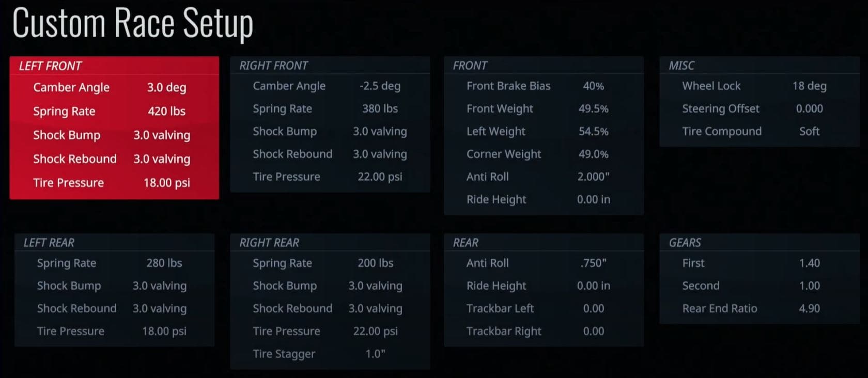Select Rear End Ratio 4.90 row
The height and width of the screenshot is (378, 868).
760,308
